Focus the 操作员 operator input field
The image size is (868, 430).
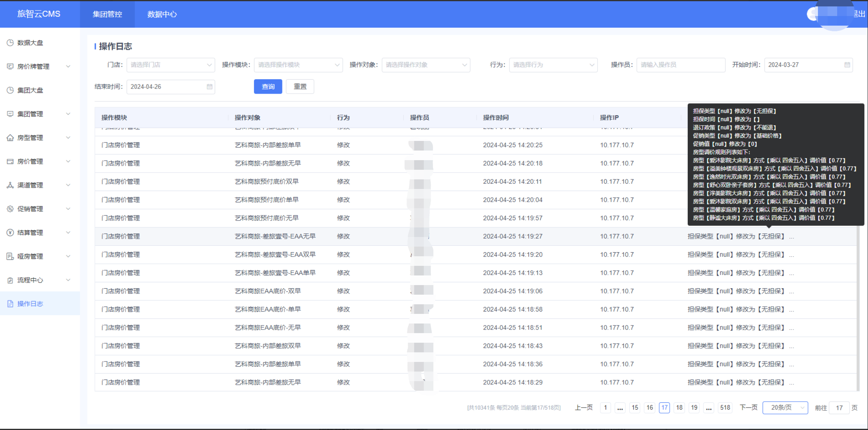tap(681, 65)
